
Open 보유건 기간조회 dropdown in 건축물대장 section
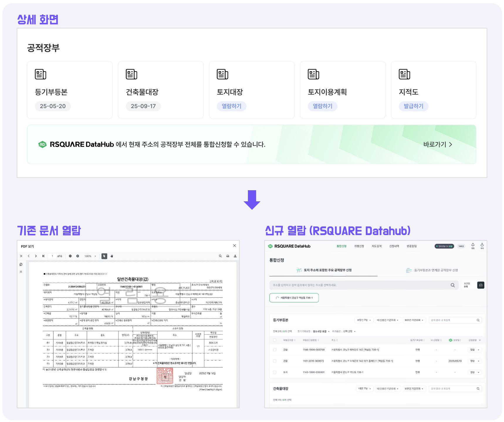(414, 389)
